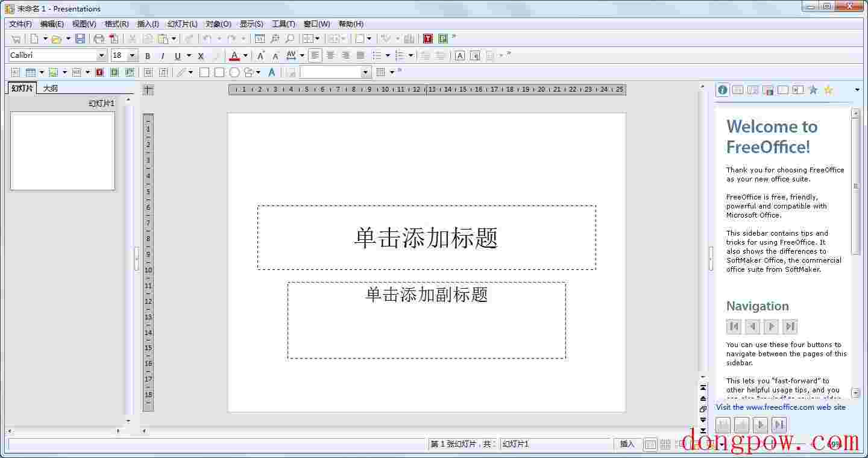Click the yellow star icon in sidebar
Screen dimensions: 868x458
point(828,90)
